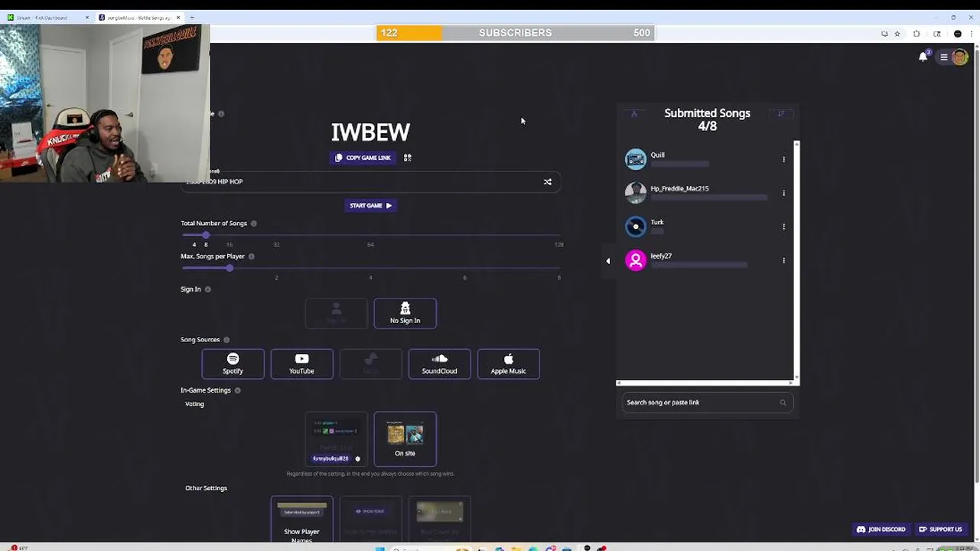This screenshot has height=551, width=980.
Task: Toggle SoundCloud as a song source
Action: pyautogui.click(x=439, y=364)
